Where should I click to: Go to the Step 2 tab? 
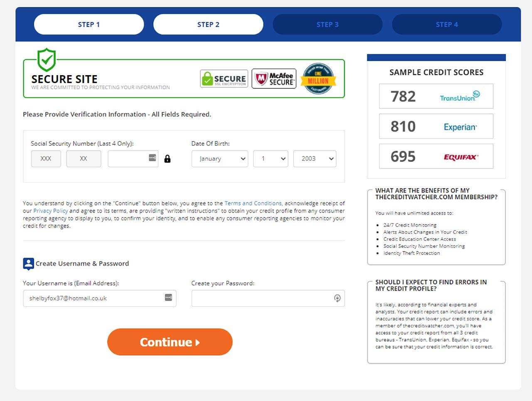(208, 24)
